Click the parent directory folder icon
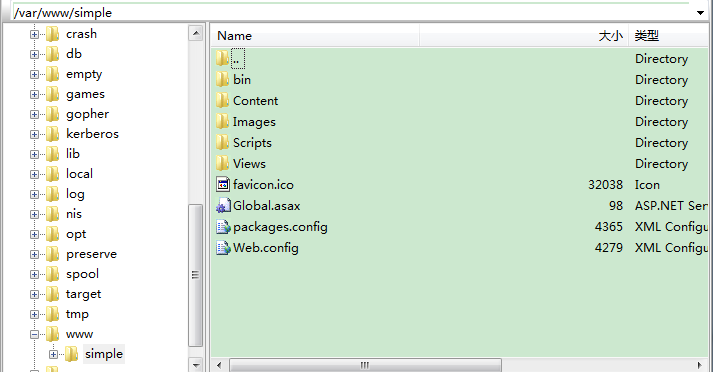Viewport: 713px width, 372px height. coord(222,58)
